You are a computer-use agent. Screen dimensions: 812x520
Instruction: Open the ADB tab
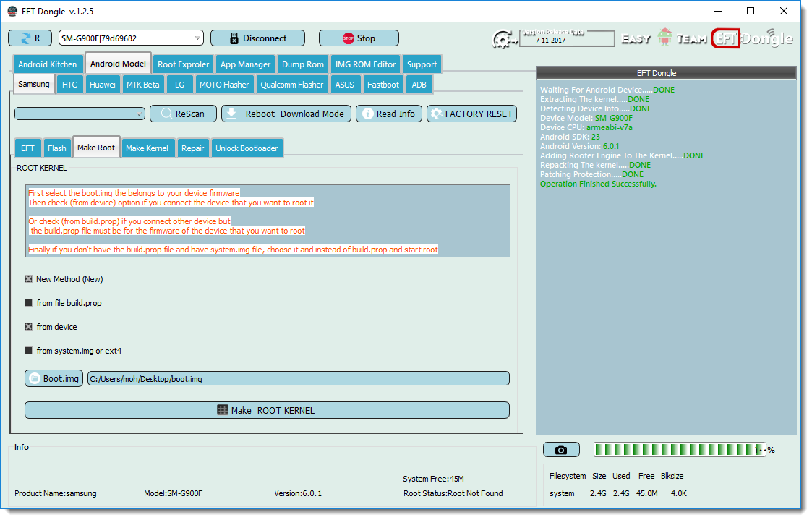tap(419, 85)
